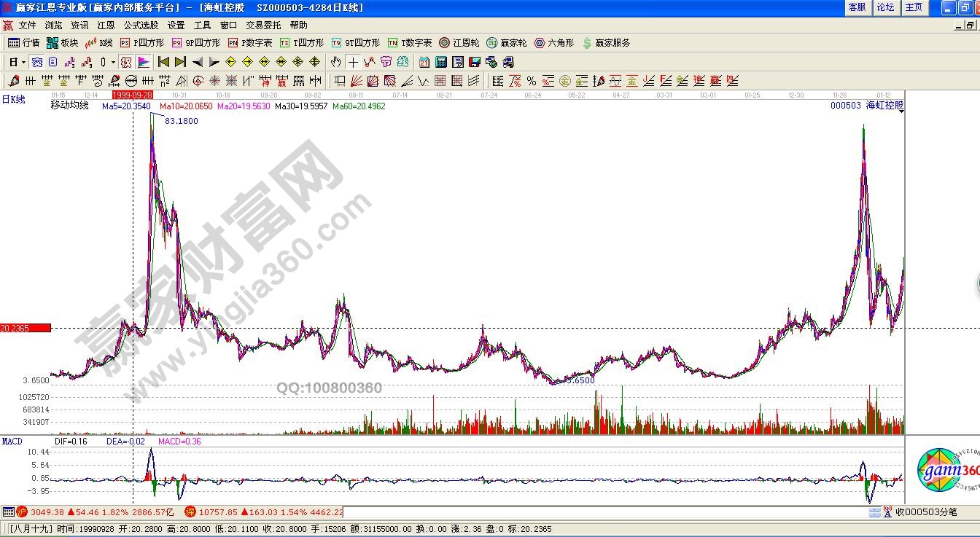Open the 公式选股 menu
This screenshot has width=980, height=537.
[x=141, y=25]
